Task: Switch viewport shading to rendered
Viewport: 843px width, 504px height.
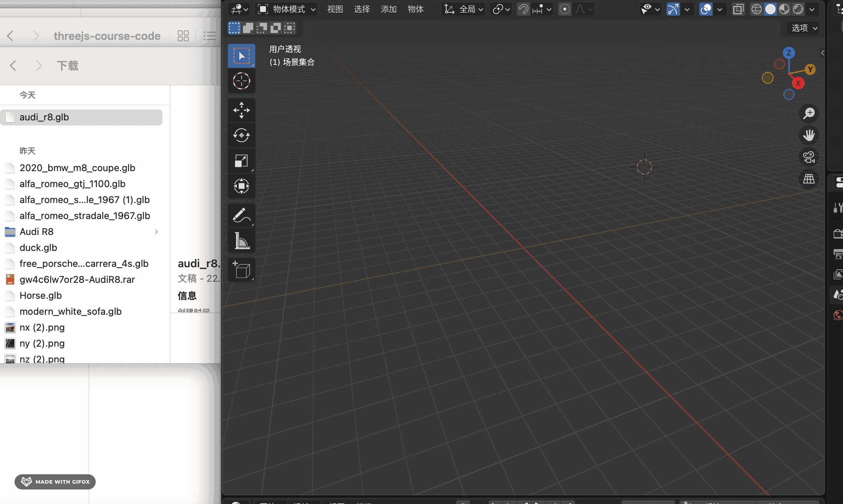Action: pyautogui.click(x=798, y=9)
